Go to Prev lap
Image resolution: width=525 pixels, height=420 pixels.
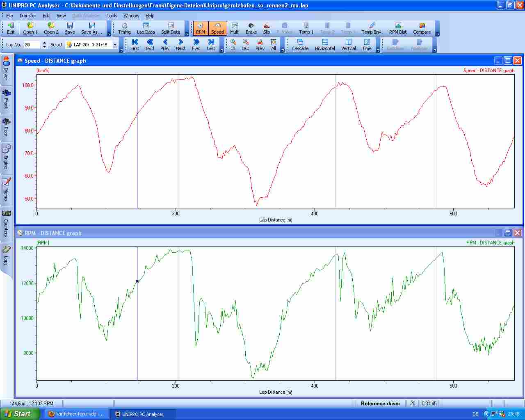(x=165, y=45)
